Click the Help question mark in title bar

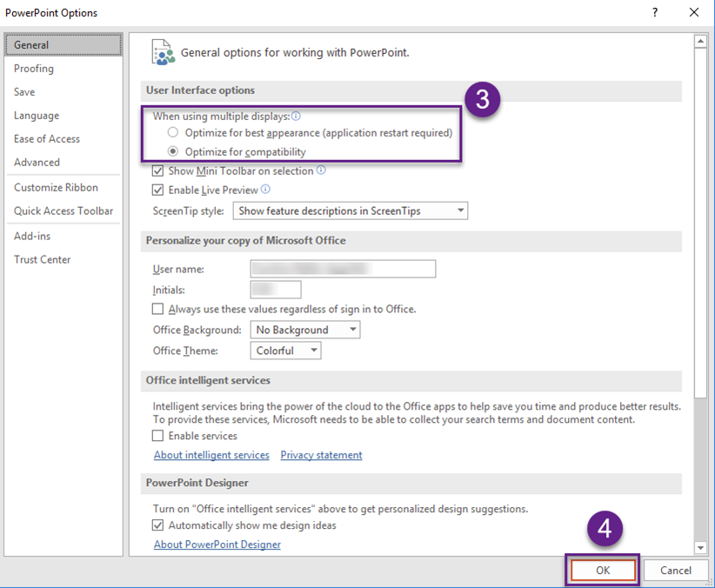tap(655, 12)
